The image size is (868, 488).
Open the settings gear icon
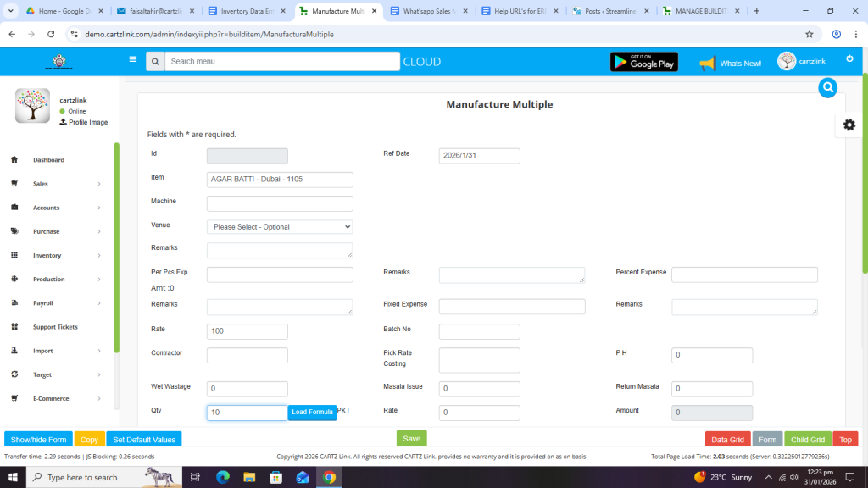click(x=849, y=125)
